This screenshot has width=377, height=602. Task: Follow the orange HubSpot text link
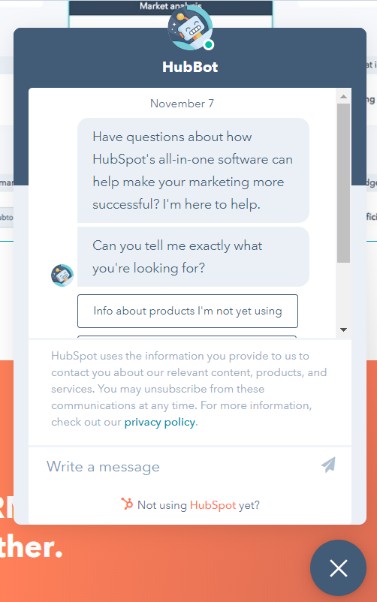tap(213, 505)
